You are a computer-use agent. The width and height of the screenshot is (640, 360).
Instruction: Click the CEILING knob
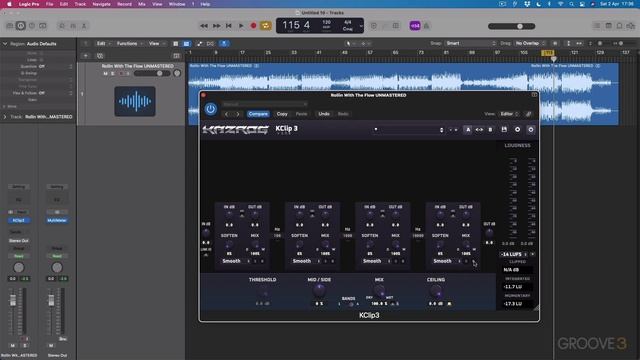coord(436,291)
